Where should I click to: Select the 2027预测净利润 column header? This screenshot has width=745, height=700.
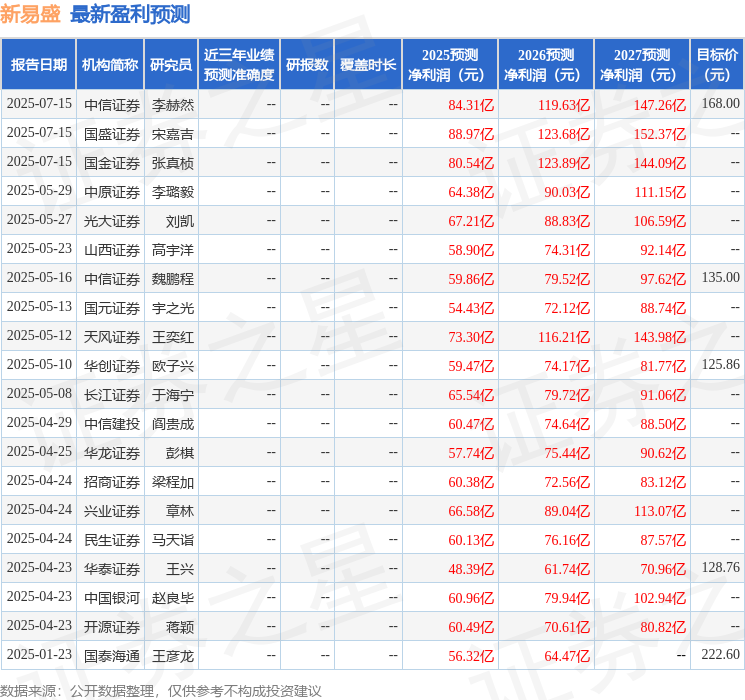(642, 65)
